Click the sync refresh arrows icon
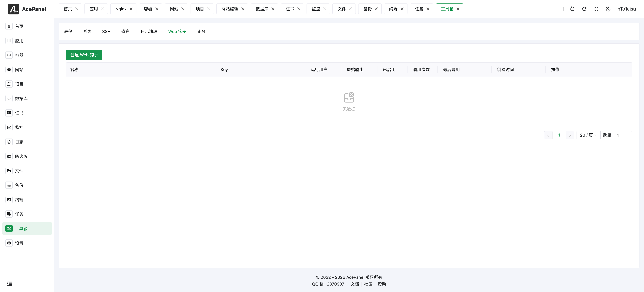Image resolution: width=644 pixels, height=292 pixels. click(x=572, y=9)
